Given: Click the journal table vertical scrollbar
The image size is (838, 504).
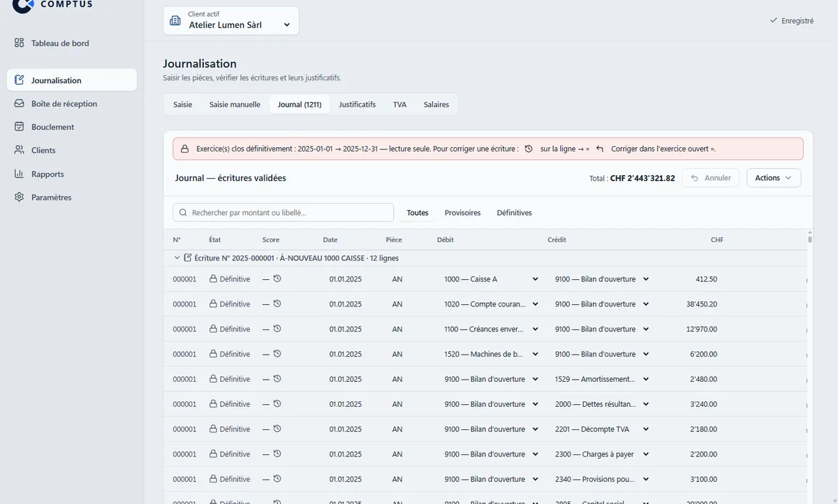Looking at the screenshot, I should [810, 239].
